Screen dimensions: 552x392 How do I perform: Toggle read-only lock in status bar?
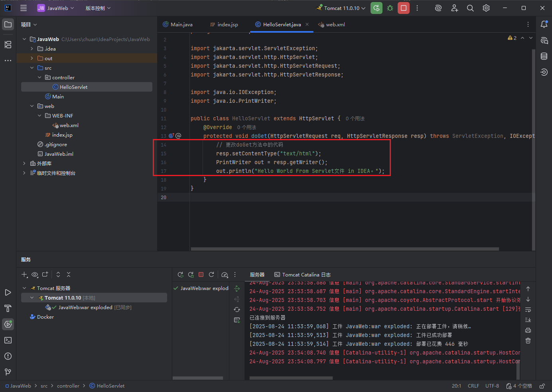(x=542, y=386)
